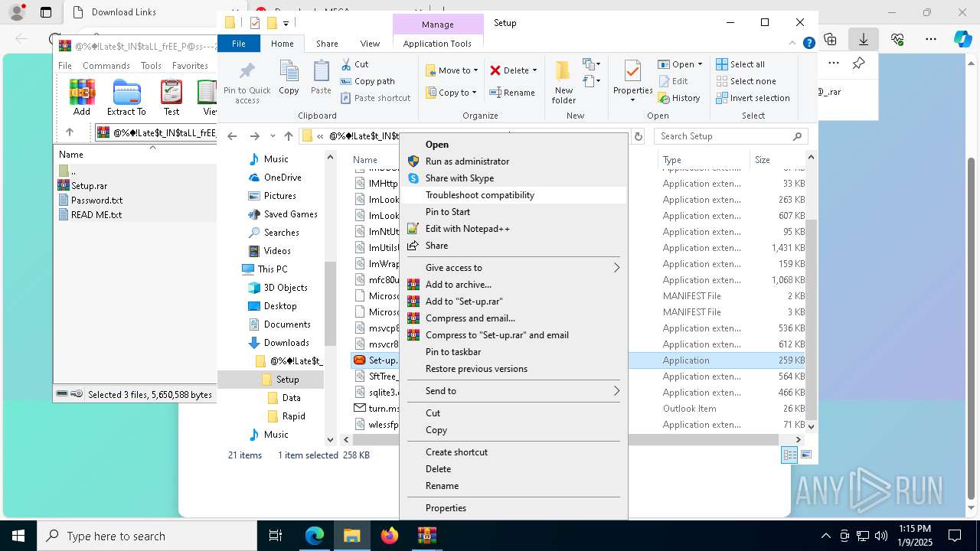Click the WinRAR Add archive icon

click(x=82, y=92)
